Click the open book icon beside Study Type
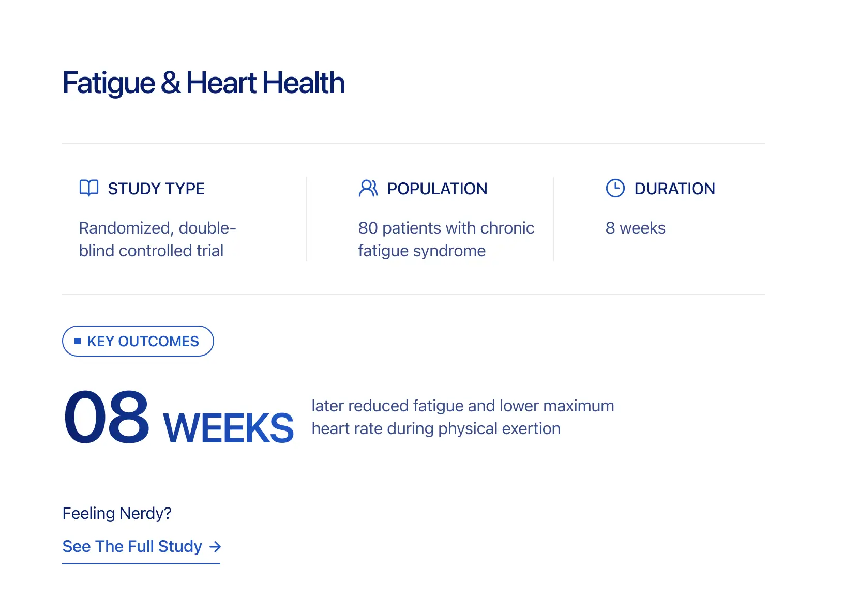The image size is (843, 616). tap(89, 188)
